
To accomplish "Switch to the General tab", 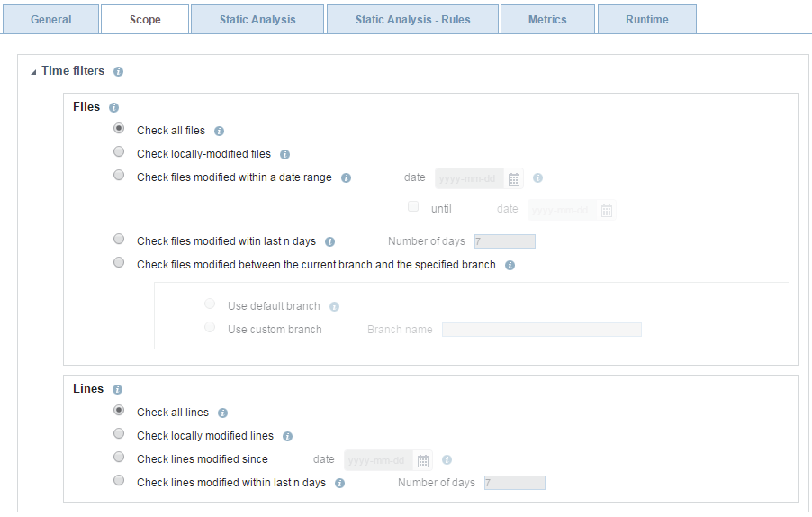I will [50, 20].
